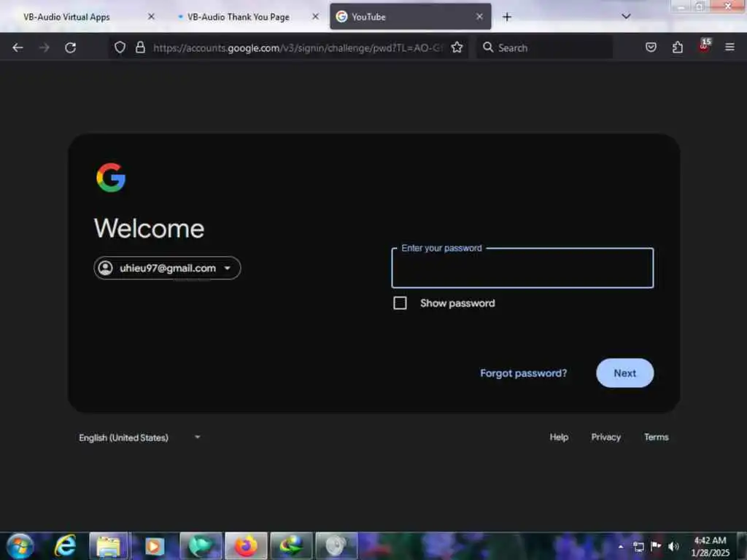Open the Save to Pocket icon

[x=651, y=47]
